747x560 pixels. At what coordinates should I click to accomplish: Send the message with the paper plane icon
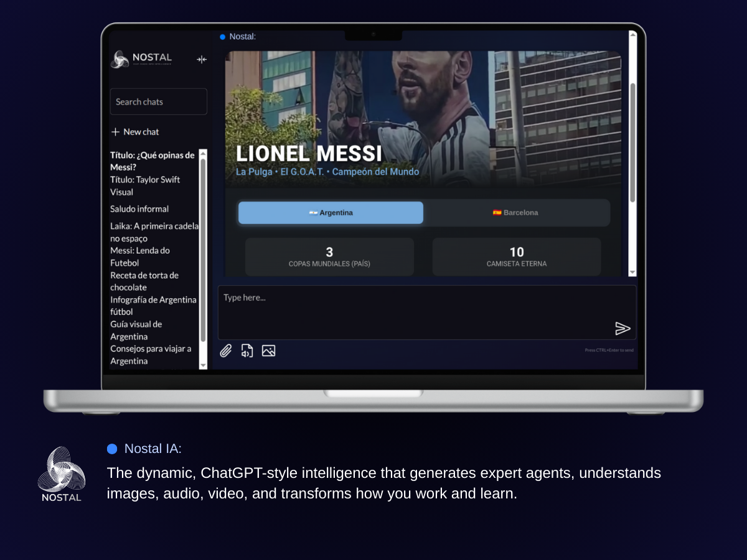[x=622, y=329]
